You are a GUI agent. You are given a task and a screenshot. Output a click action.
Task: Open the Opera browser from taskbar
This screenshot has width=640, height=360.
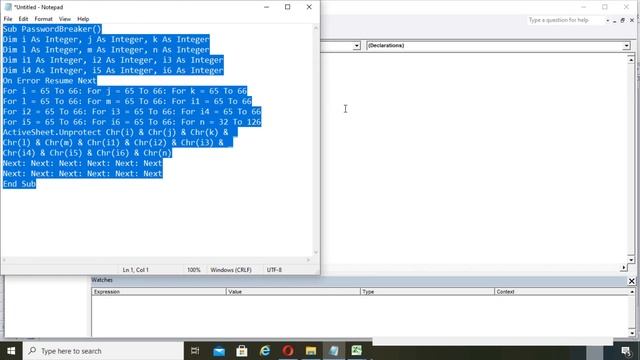(288, 351)
